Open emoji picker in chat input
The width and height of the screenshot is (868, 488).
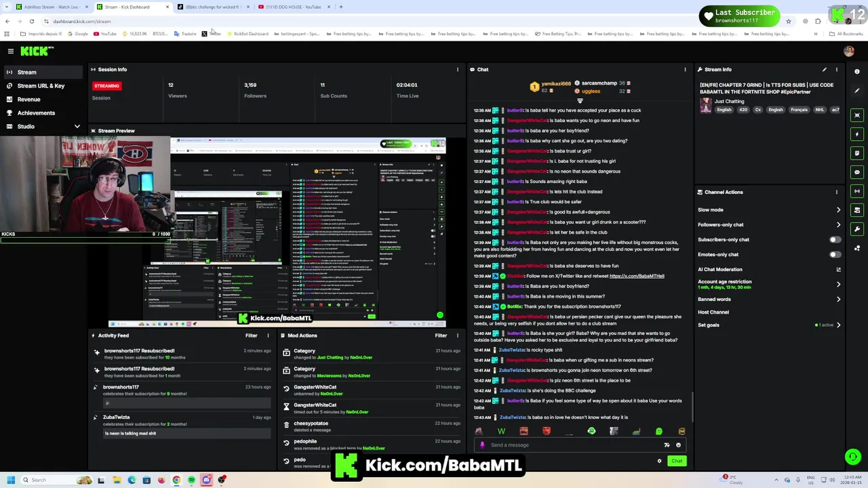pyautogui.click(x=678, y=445)
